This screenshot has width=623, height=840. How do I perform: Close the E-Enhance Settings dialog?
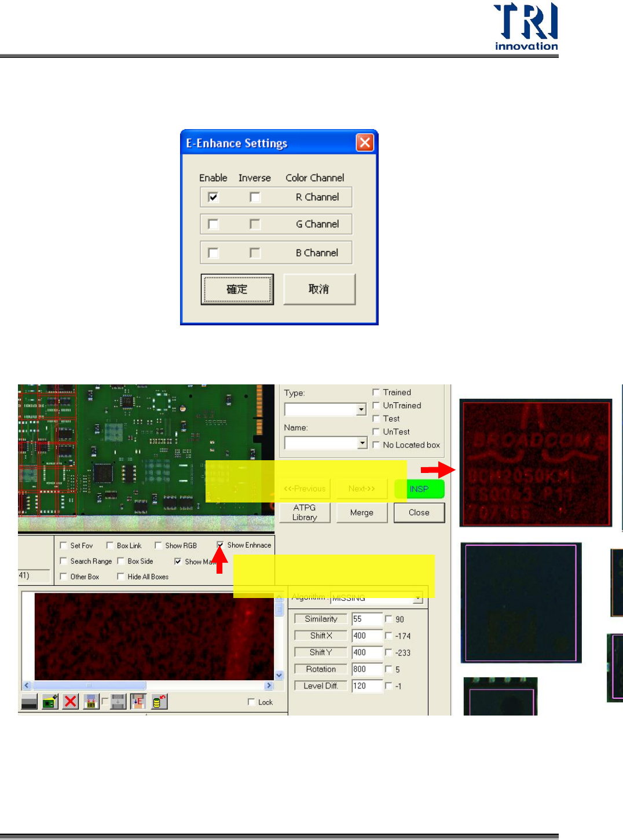click(x=365, y=142)
